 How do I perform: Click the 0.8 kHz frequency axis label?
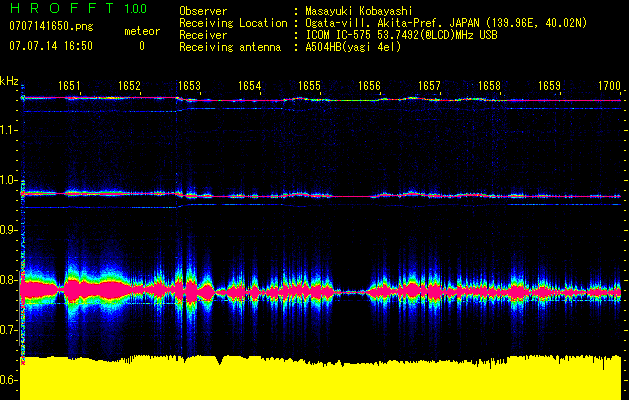tap(8, 280)
